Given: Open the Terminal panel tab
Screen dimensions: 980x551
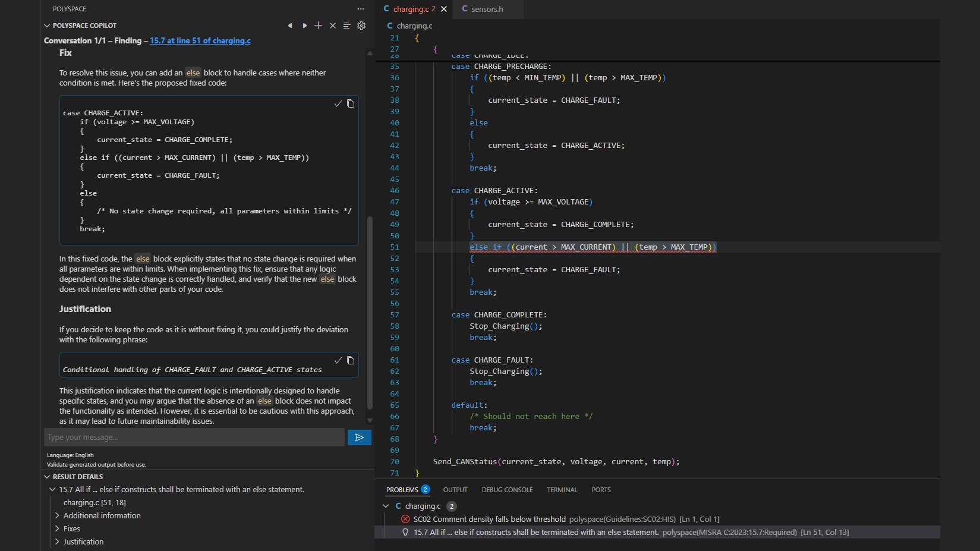Looking at the screenshot, I should 562,490.
